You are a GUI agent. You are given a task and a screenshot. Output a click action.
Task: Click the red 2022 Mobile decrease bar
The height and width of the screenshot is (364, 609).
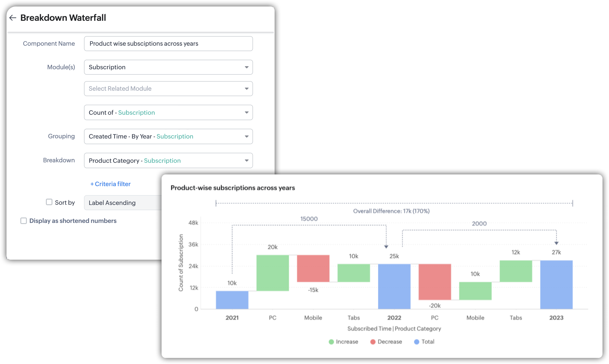(x=313, y=268)
